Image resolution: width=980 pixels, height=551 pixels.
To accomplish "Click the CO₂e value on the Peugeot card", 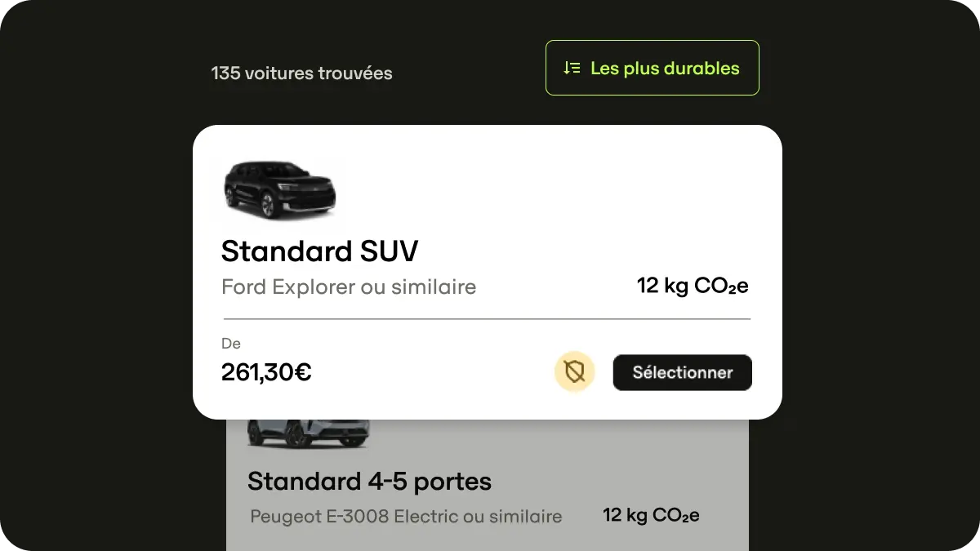I will tap(651, 515).
